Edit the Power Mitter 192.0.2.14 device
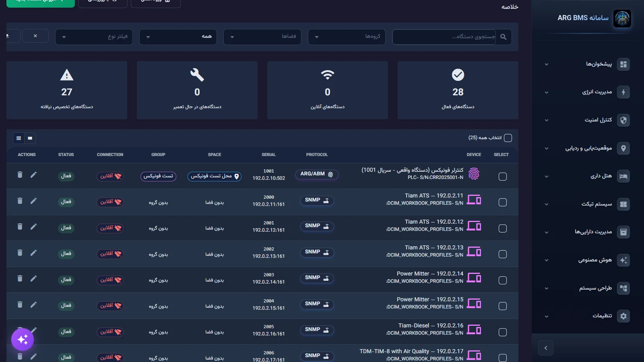 [33, 278]
